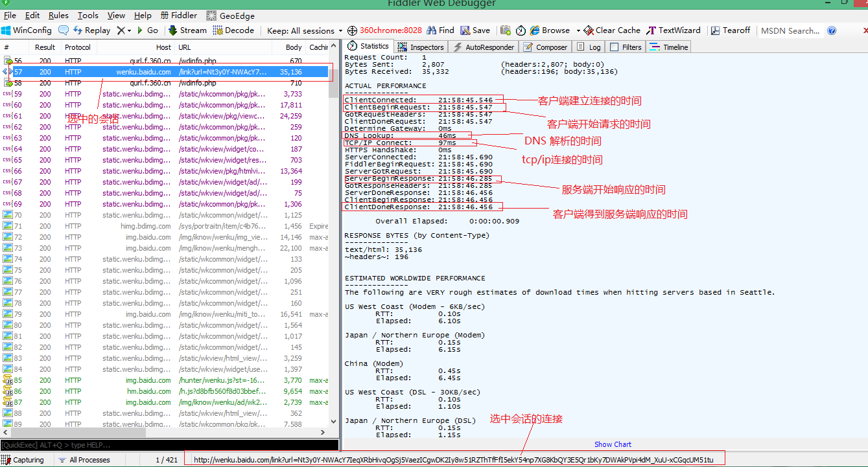Open the Rules menu
This screenshot has height=467, width=868.
58,16
